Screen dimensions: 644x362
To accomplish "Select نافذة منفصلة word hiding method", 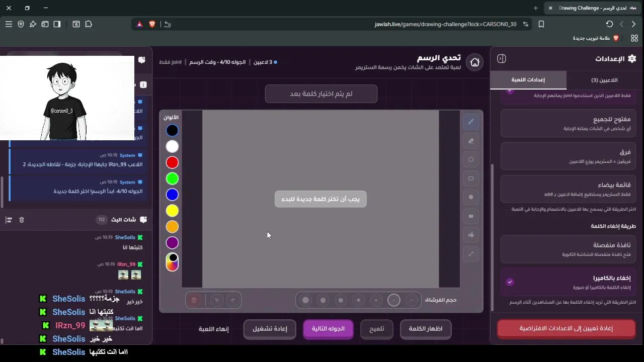I will click(x=569, y=249).
